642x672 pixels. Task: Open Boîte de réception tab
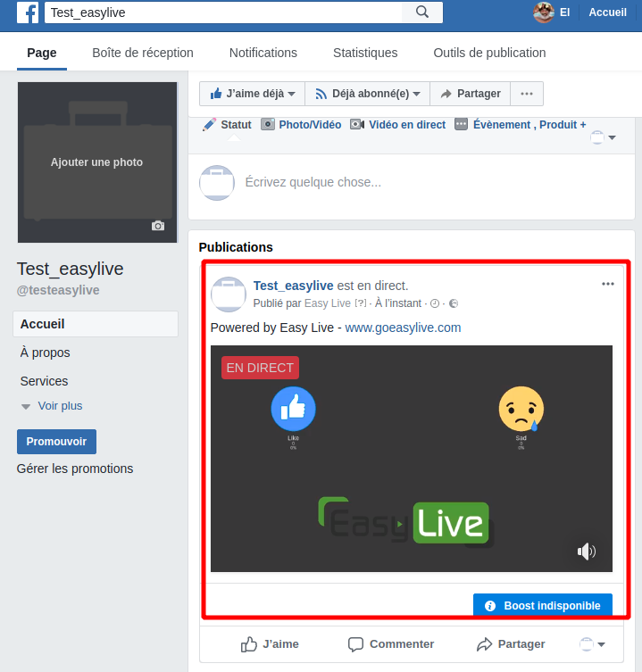pos(143,53)
